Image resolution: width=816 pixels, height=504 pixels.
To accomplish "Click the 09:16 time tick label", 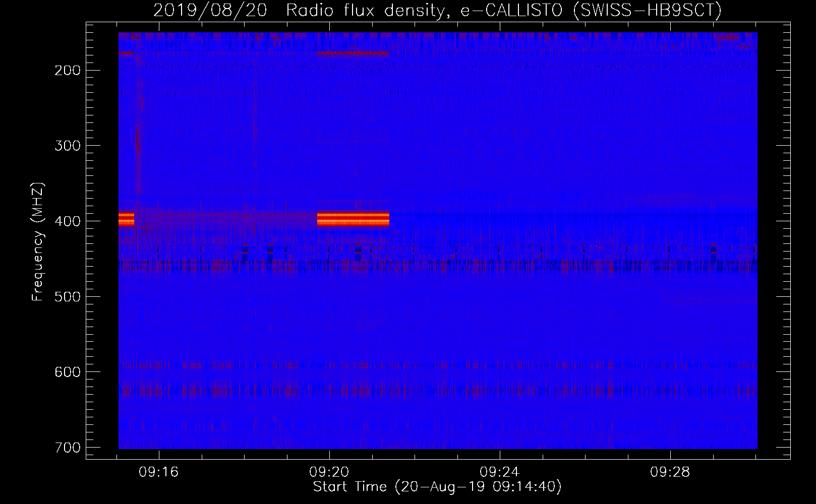I will point(159,472).
